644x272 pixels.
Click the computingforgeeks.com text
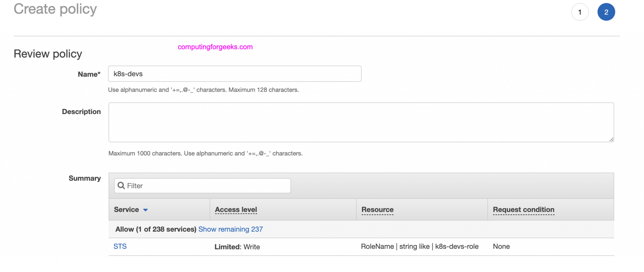click(215, 47)
